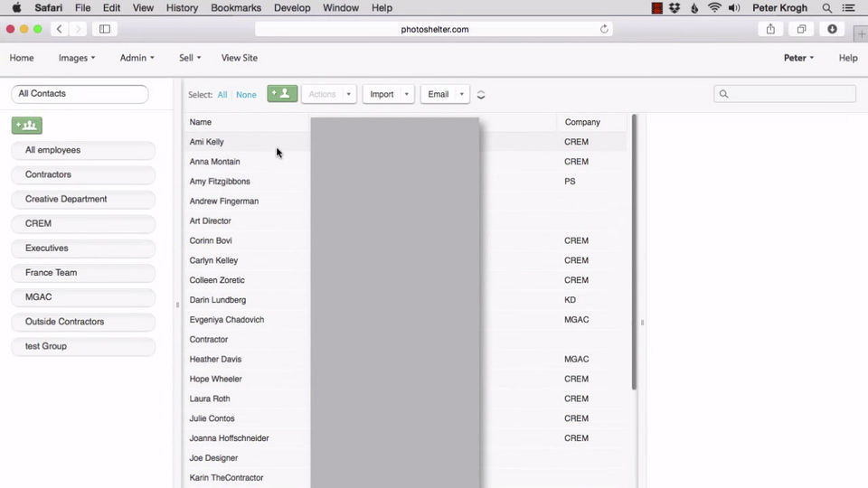Select the Joanna Hoffschneider contact row

coord(405,438)
